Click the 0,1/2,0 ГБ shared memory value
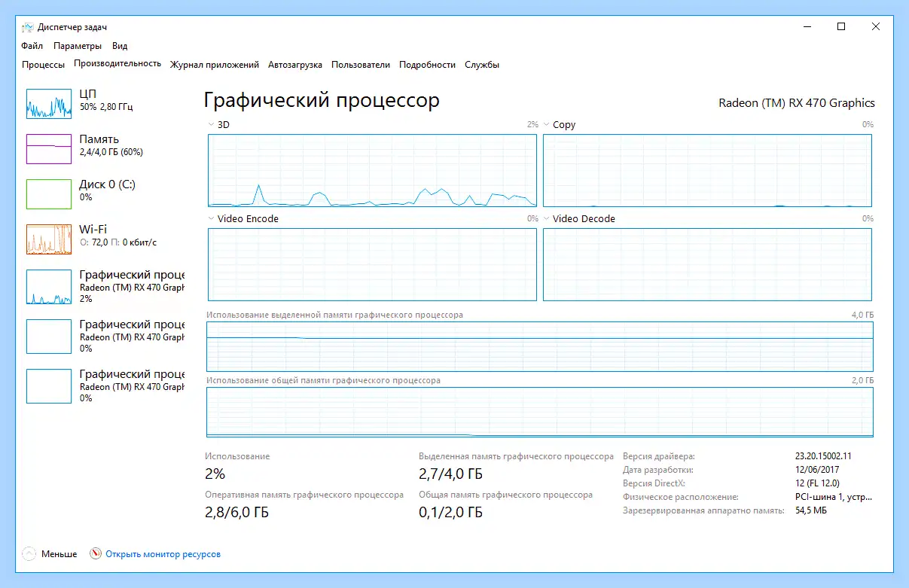 click(450, 513)
